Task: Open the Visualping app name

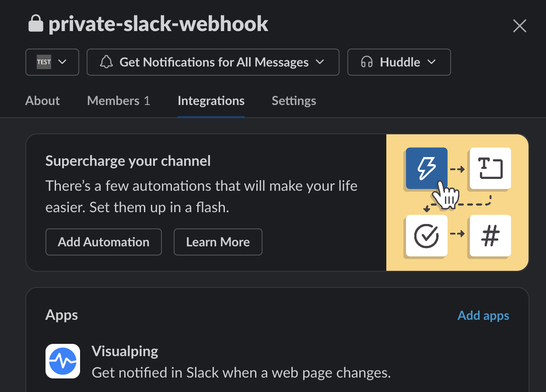Action: click(125, 351)
